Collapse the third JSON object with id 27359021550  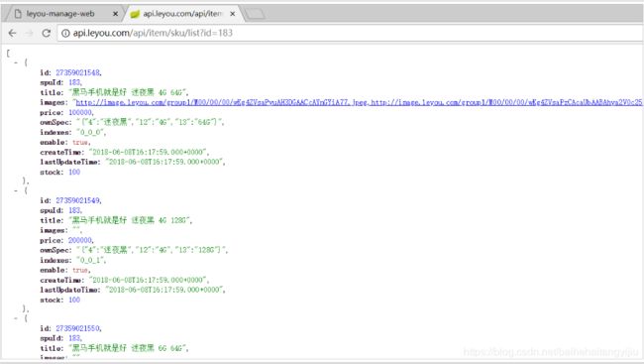[x=16, y=318]
